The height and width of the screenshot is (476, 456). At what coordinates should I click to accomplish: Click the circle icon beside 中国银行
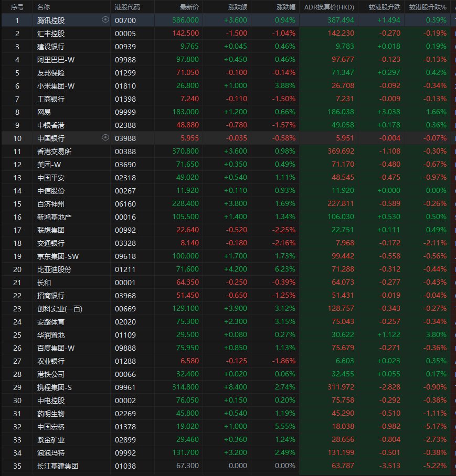pyautogui.click(x=105, y=137)
